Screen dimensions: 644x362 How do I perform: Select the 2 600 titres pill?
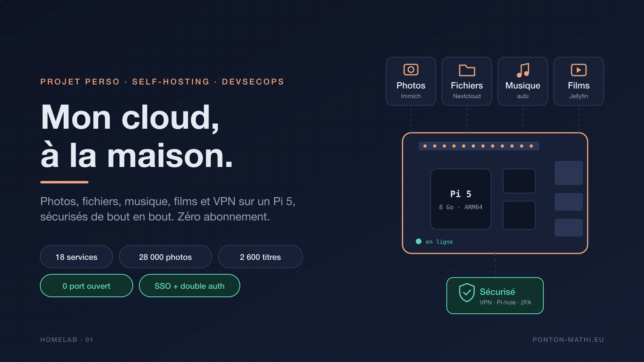pyautogui.click(x=260, y=257)
